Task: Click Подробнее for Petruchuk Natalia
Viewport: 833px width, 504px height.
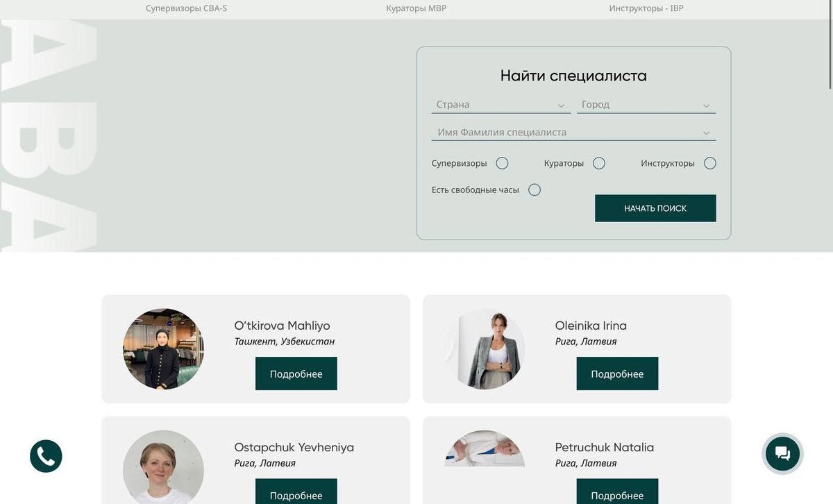Action: click(x=617, y=492)
